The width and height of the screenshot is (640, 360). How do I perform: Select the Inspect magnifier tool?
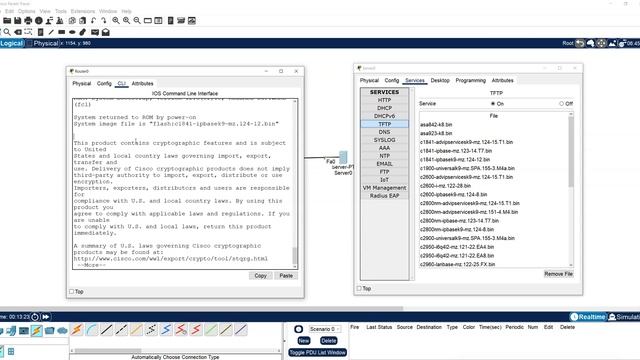coord(7,32)
